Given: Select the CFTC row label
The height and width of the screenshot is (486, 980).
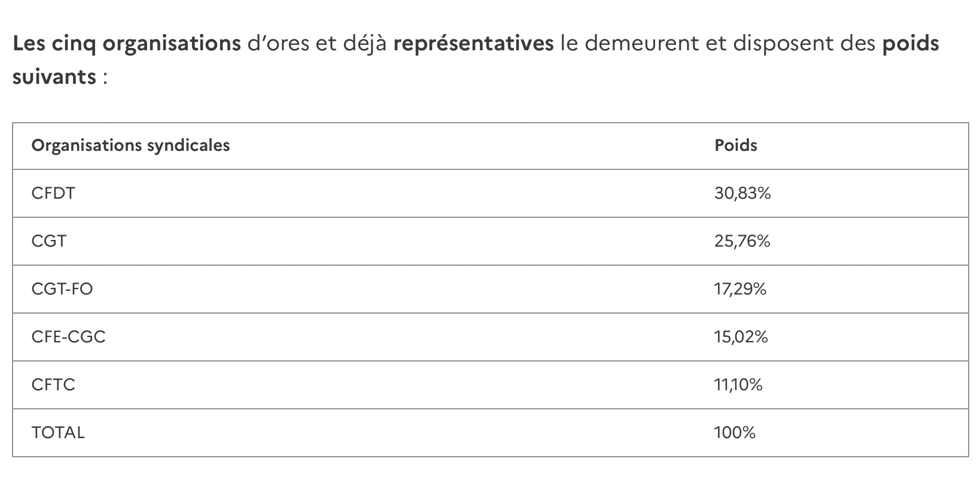Looking at the screenshot, I should [53, 384].
